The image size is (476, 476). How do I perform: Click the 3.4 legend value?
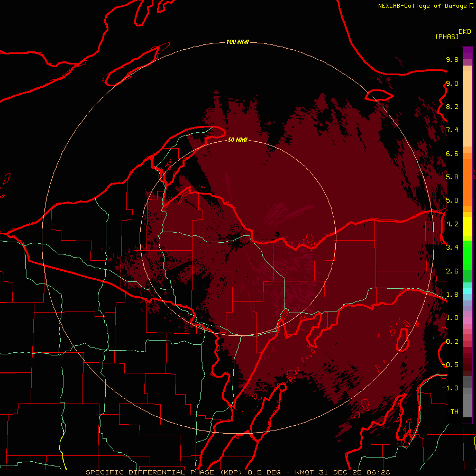tap(452, 248)
